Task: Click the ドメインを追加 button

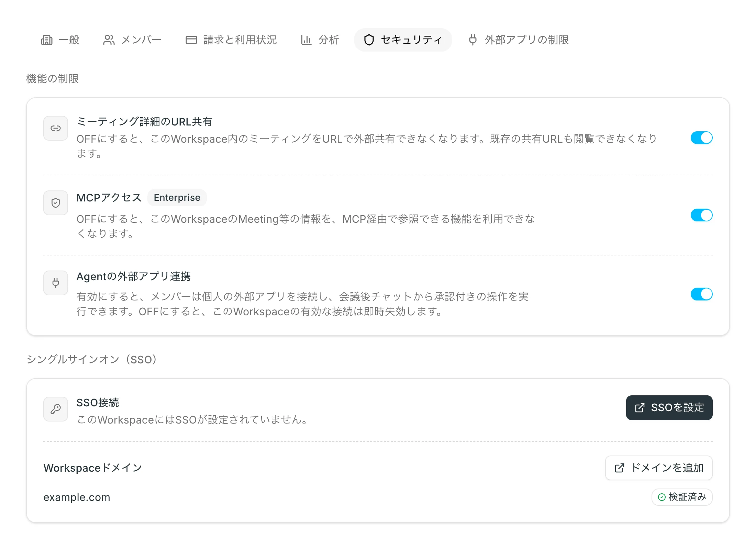Action: click(x=659, y=468)
